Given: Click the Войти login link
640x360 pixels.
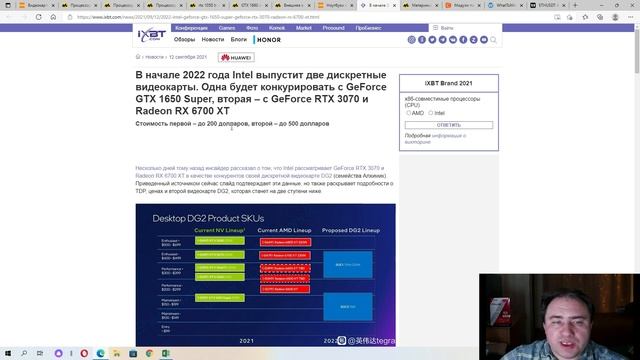Looking at the screenshot, I should 447,28.
